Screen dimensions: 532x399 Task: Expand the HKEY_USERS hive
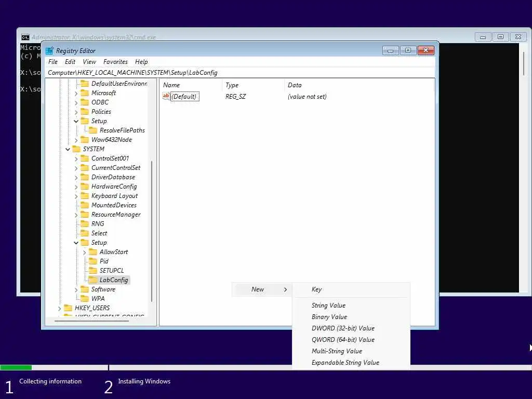60,308
